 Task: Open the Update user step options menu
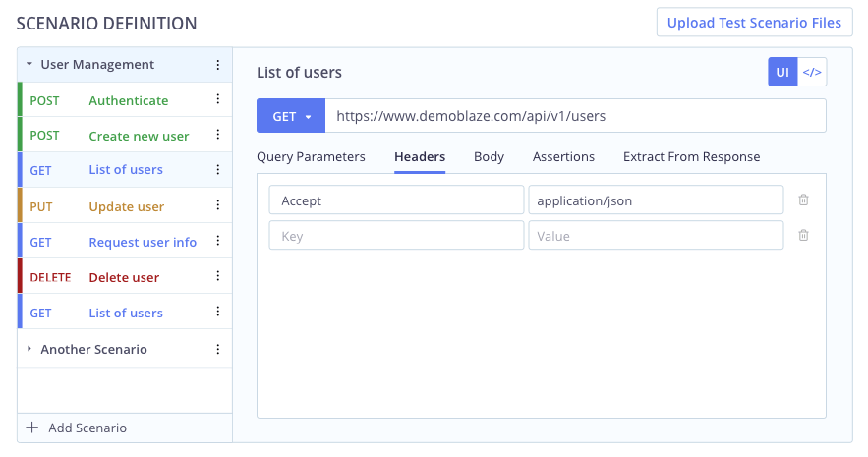click(217, 206)
